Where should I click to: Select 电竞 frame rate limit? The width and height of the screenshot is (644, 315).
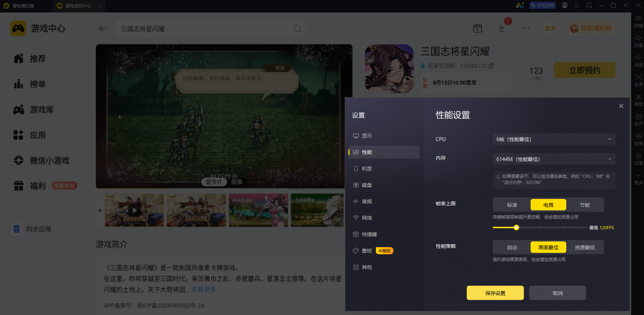[x=548, y=205]
